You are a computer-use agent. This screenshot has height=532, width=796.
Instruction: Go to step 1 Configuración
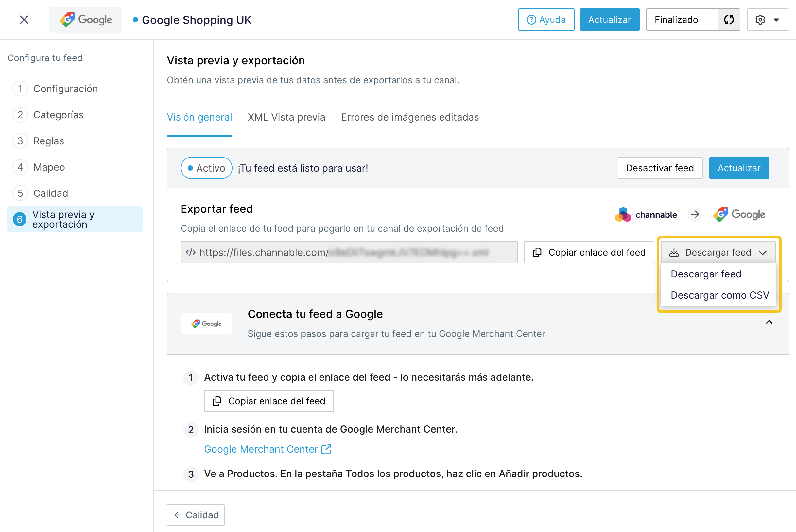pyautogui.click(x=55, y=89)
